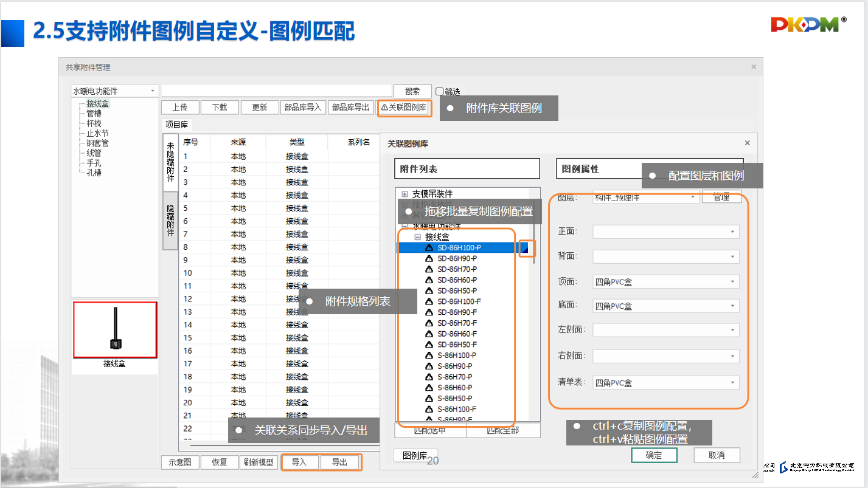Click warning icon beside SD-86H90-P
Image resolution: width=868 pixels, height=488 pixels.
429,258
